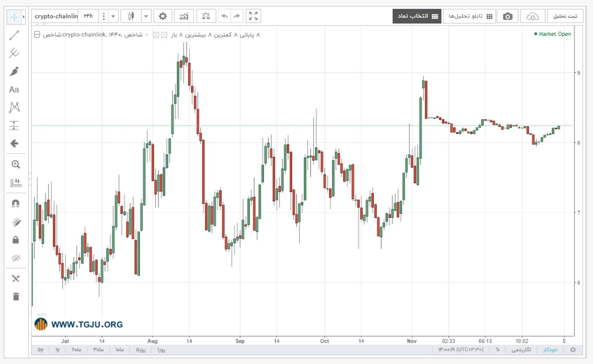The width and height of the screenshot is (593, 364).
Task: Toggle percent scale in bottom bar
Action: pyautogui.click(x=498, y=350)
